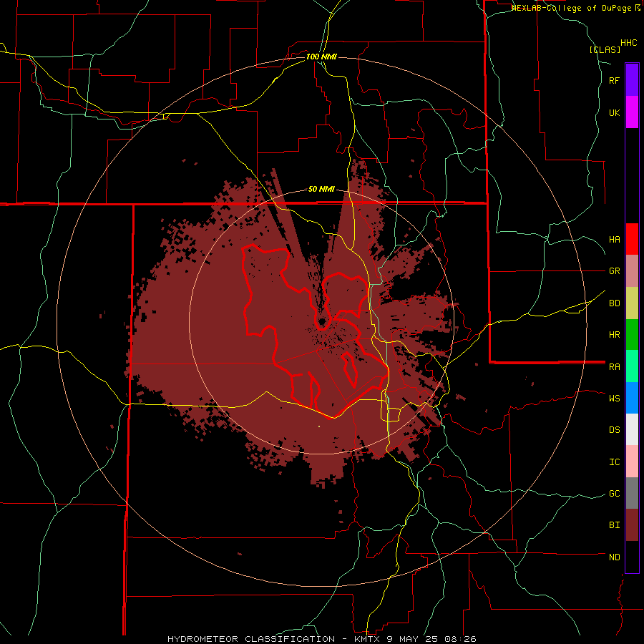The height and width of the screenshot is (644, 644).
Task: Click the UK magenta legend swatch
Action: point(632,112)
